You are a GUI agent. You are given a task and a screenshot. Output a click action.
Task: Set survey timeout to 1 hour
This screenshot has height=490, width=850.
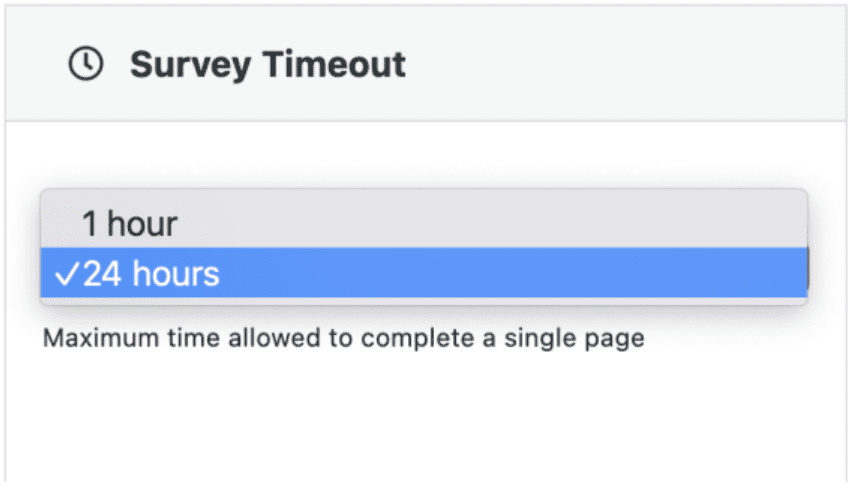[129, 224]
